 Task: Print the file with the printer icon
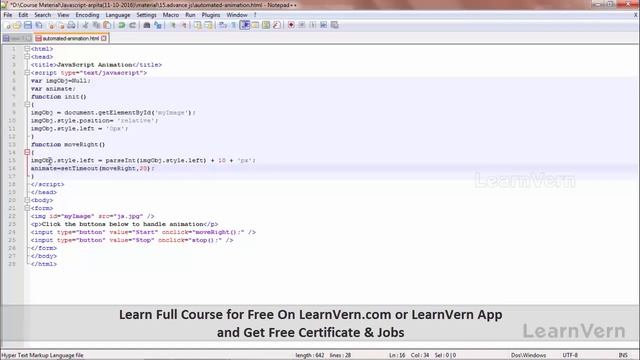[x=71, y=25]
